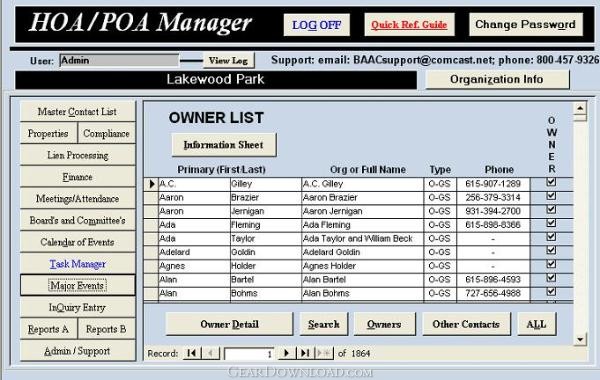Open the Finance section
The width and height of the screenshot is (600, 380).
click(x=78, y=177)
